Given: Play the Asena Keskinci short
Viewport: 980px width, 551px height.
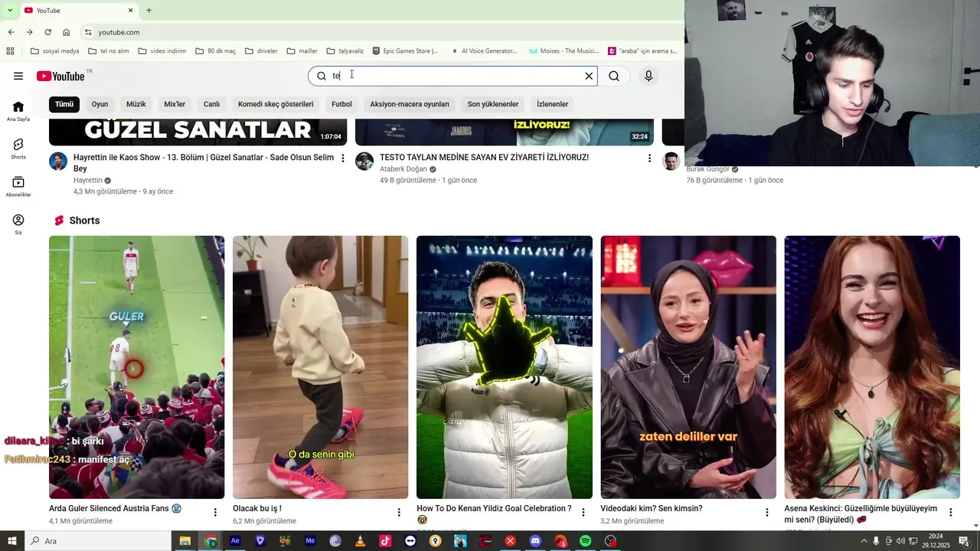Looking at the screenshot, I should tap(872, 367).
